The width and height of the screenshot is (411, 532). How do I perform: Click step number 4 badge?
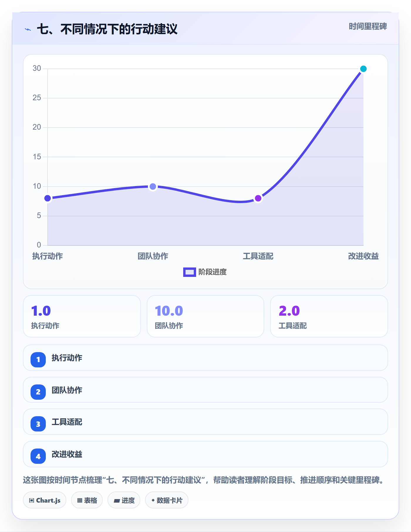tap(38, 456)
